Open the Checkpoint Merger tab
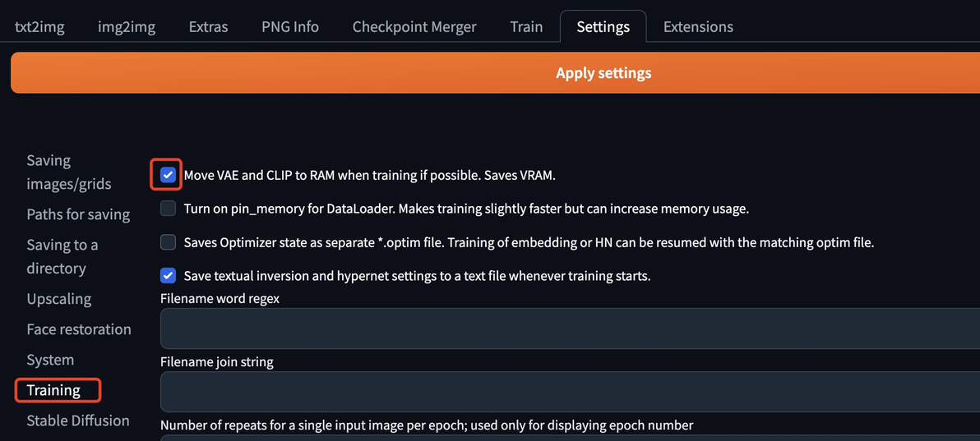The width and height of the screenshot is (980, 441). click(x=414, y=26)
